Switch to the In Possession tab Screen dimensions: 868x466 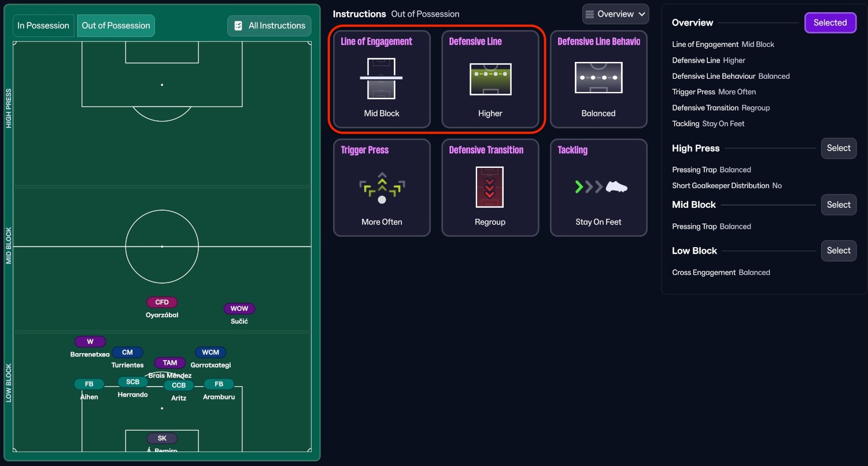tap(43, 25)
